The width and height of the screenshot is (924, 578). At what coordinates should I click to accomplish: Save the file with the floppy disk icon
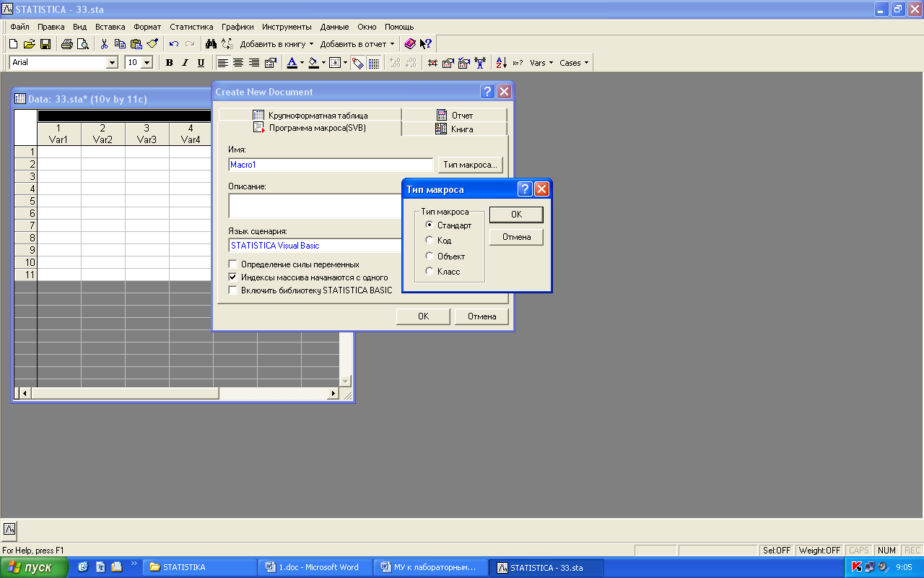pyautogui.click(x=45, y=44)
